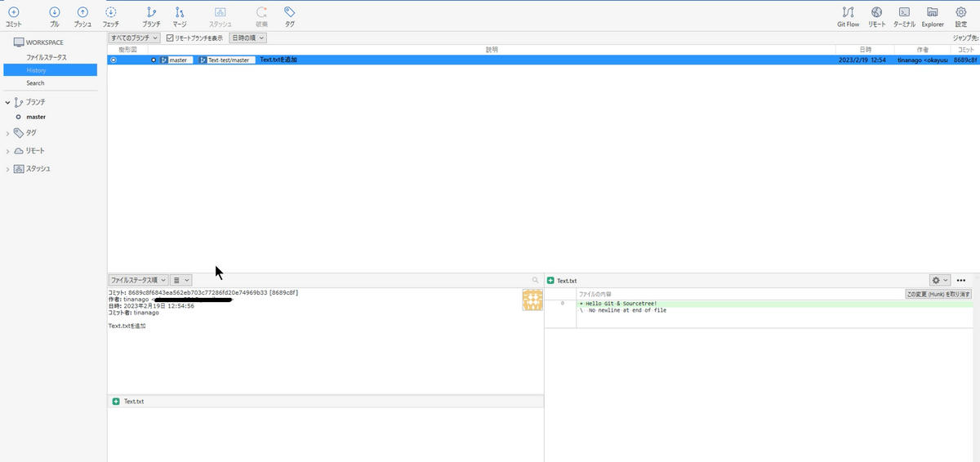
Task: Click the Branch toolbar icon
Action: [151, 12]
